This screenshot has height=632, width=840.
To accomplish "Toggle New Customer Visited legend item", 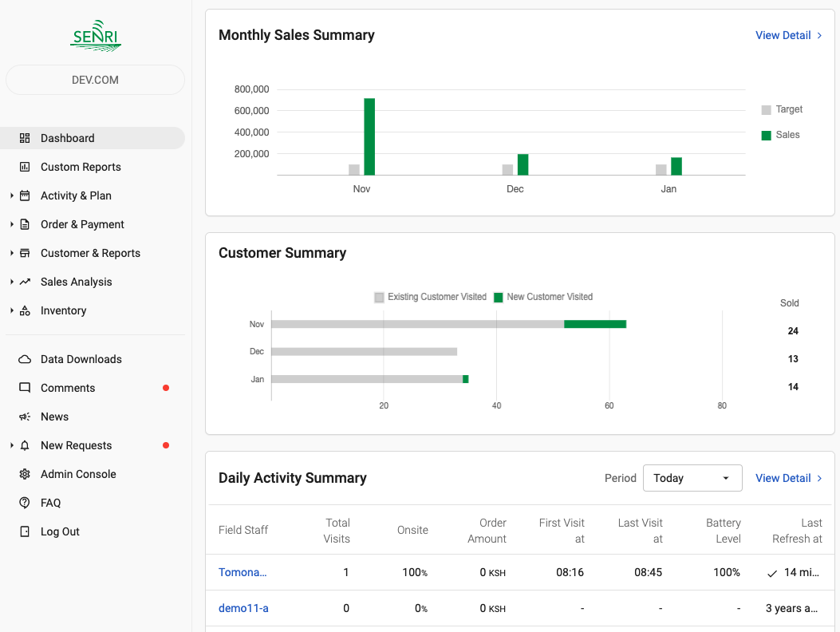I will click(x=542, y=297).
